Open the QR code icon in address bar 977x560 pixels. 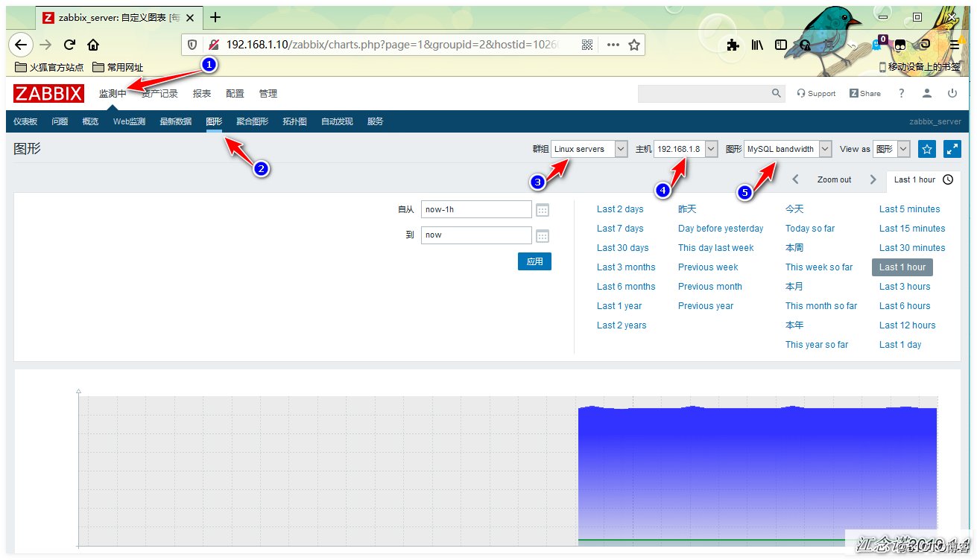587,45
